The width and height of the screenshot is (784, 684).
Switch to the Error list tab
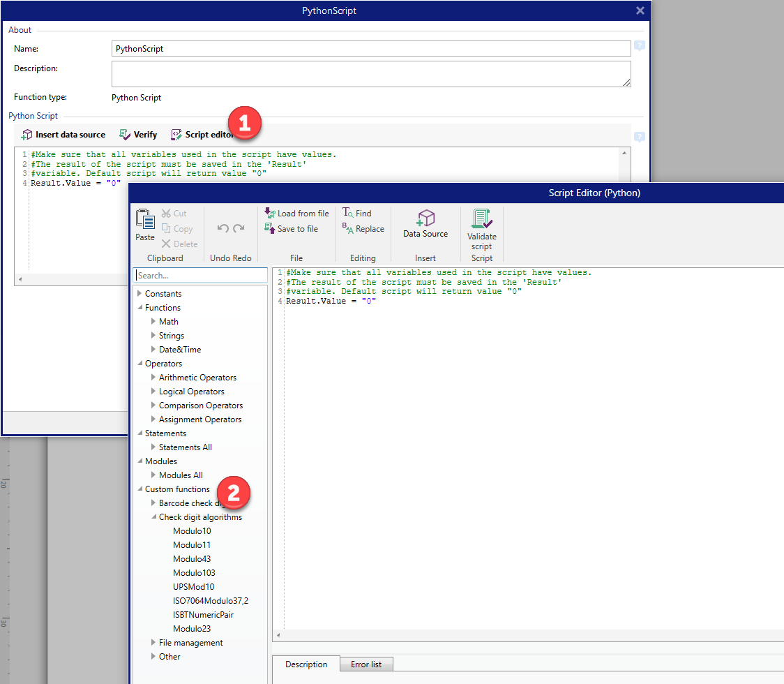366,664
